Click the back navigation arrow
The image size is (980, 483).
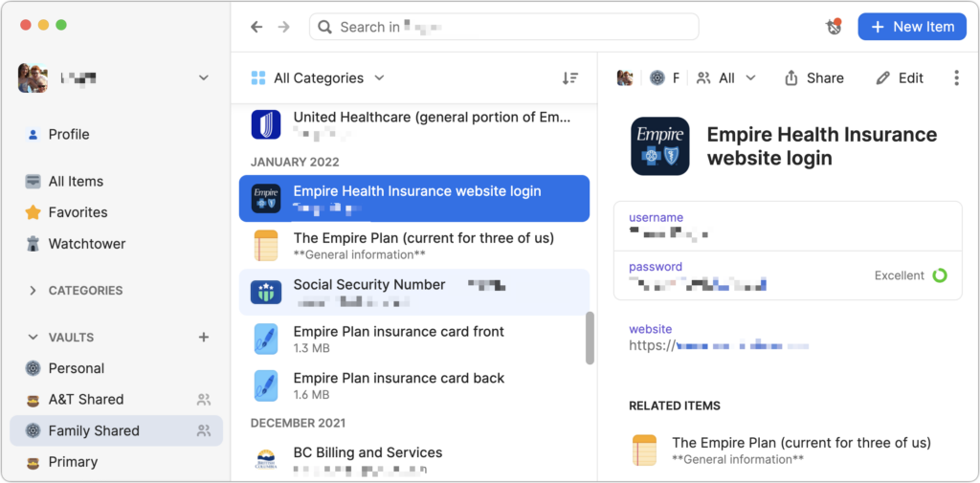click(x=256, y=27)
